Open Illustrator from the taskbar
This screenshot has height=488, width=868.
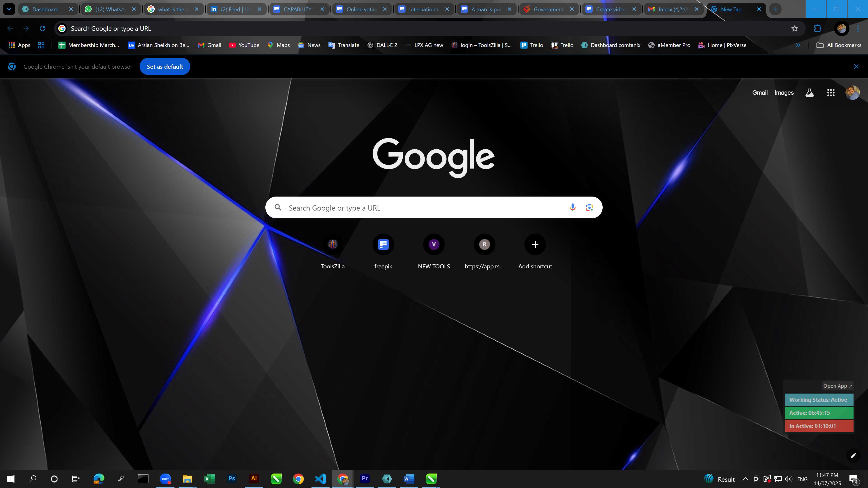pyautogui.click(x=254, y=479)
